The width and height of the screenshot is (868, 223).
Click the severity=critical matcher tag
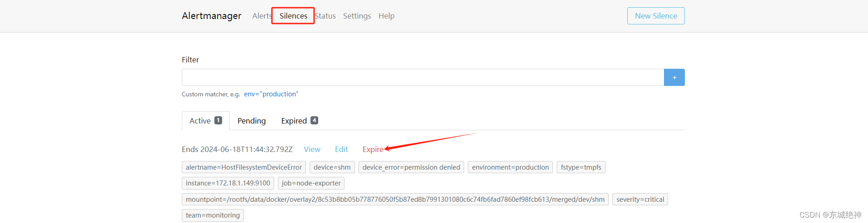tap(640, 199)
